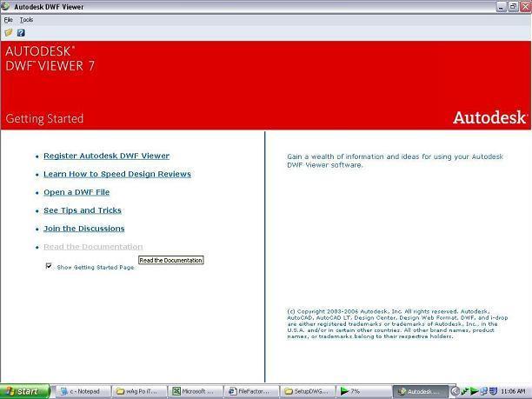The height and width of the screenshot is (399, 532).
Task: Click the Autodesk DWF Viewer title bar app icon
Action: [x=5, y=6]
